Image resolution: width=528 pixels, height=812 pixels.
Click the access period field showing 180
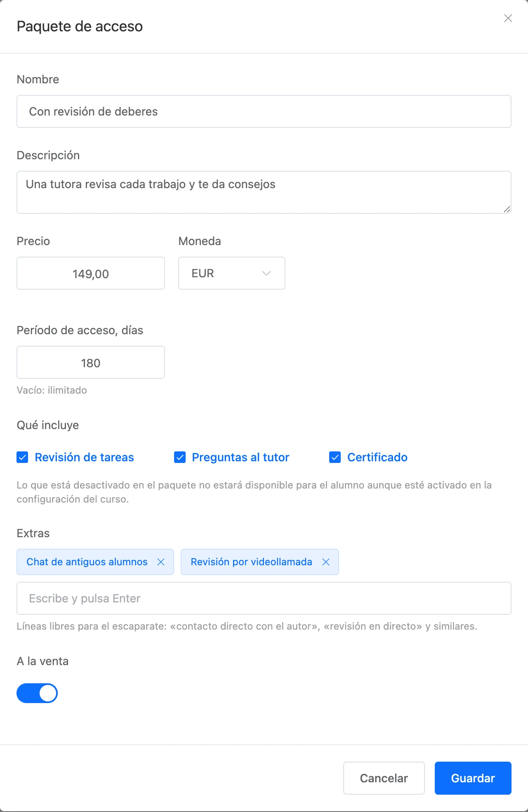pos(91,362)
